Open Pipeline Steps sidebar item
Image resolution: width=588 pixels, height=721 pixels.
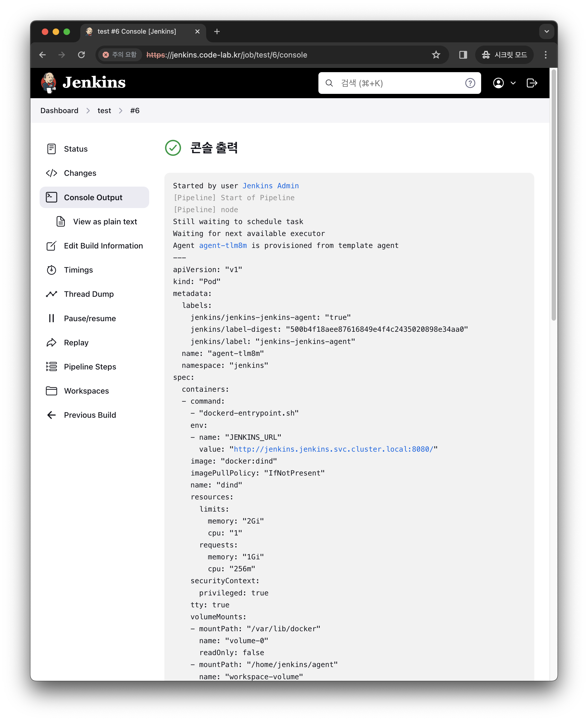90,367
